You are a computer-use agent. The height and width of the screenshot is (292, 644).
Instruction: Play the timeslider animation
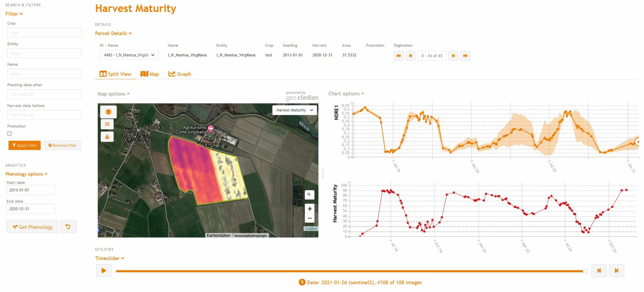coord(104,271)
